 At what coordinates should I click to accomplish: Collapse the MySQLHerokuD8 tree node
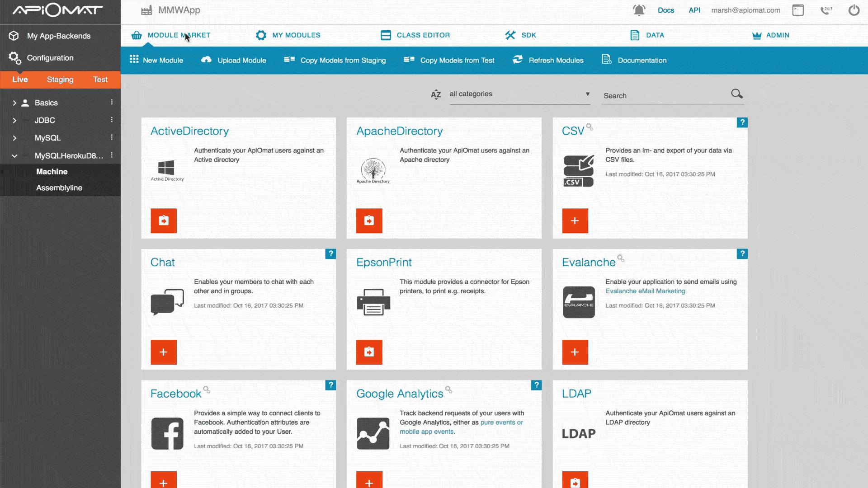(x=14, y=156)
